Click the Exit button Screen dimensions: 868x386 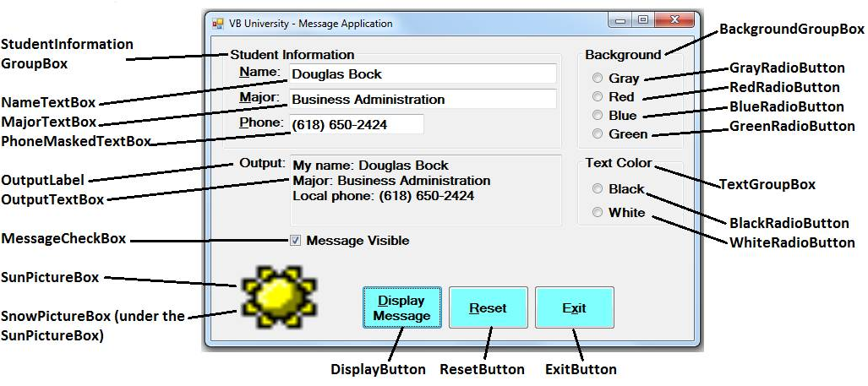pyautogui.click(x=574, y=307)
